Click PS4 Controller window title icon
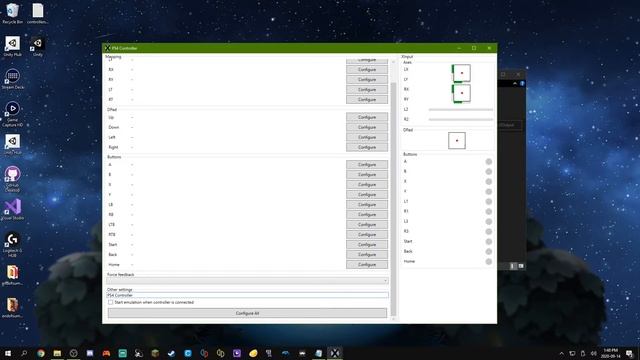 tap(107, 48)
